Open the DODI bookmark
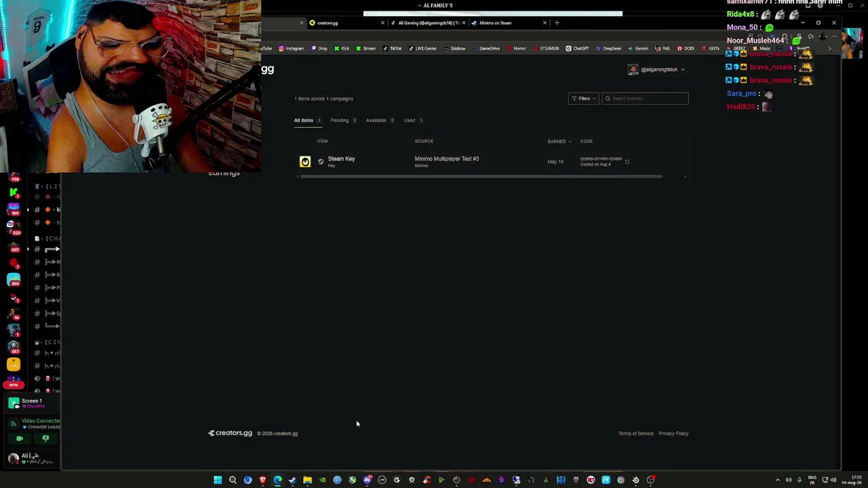The image size is (868, 488). [x=686, y=48]
